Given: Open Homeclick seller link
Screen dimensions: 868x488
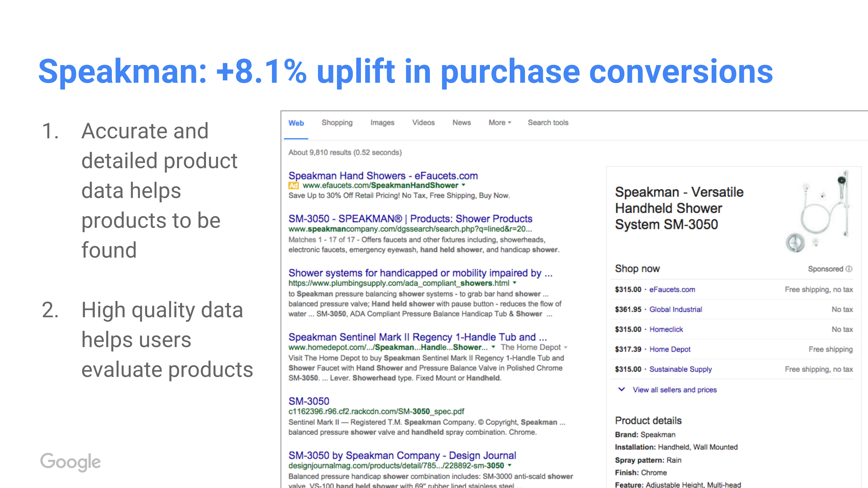Looking at the screenshot, I should point(666,329).
